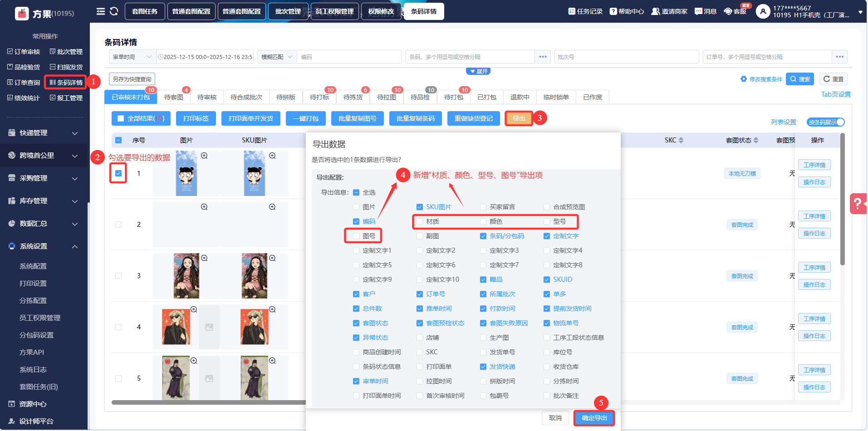The width and height of the screenshot is (868, 431).
Task: Toggle the 按条码展示 switch
Action: 826,122
